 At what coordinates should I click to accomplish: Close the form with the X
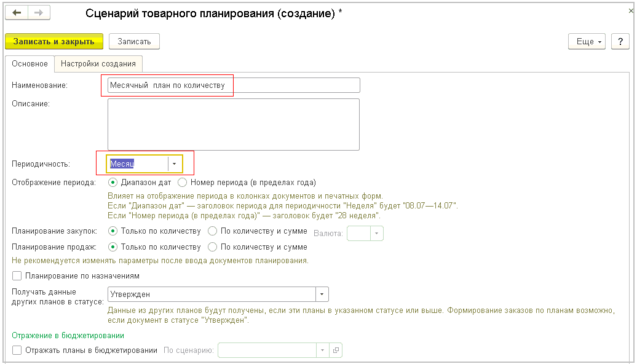(631, 11)
